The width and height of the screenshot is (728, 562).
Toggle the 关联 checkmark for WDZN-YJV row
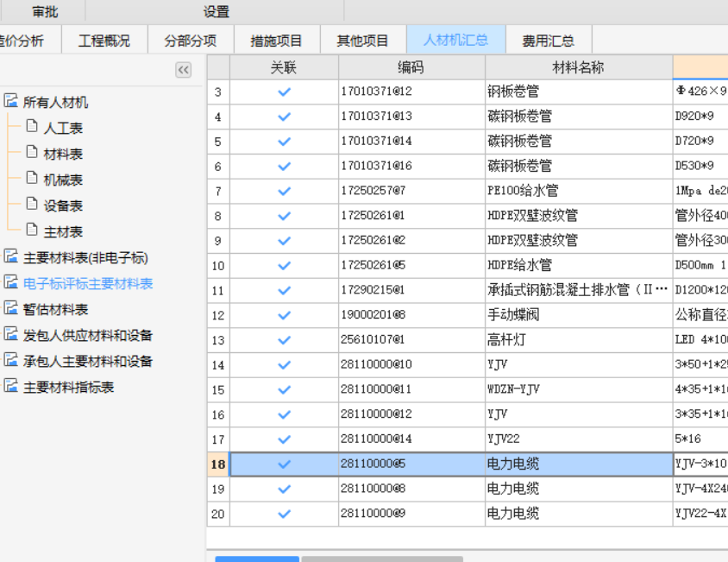coord(284,389)
